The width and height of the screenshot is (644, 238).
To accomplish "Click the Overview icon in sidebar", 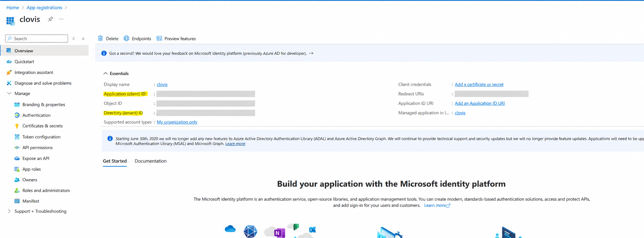I will (x=9, y=51).
